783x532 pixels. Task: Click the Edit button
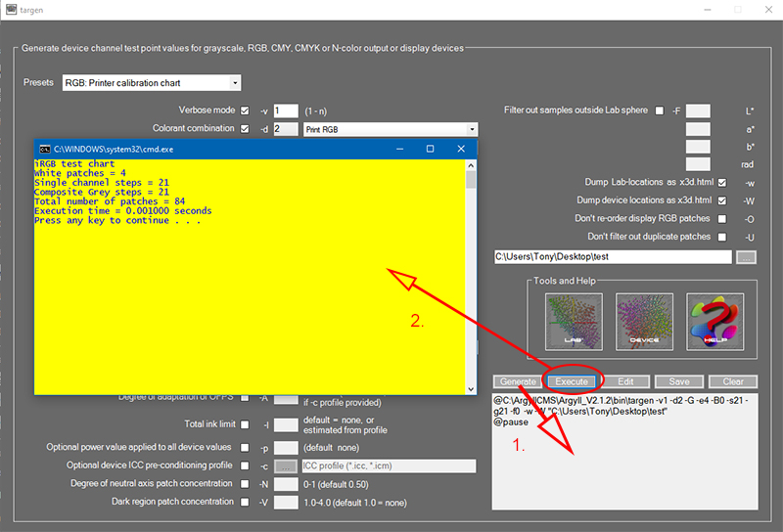(x=626, y=381)
